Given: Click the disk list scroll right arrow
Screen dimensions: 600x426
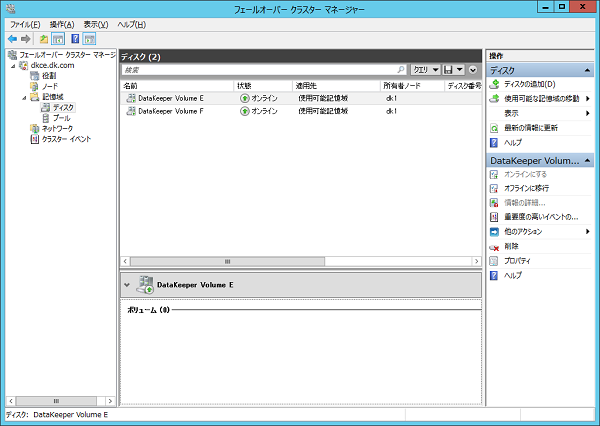Looking at the screenshot, I should click(x=476, y=261).
